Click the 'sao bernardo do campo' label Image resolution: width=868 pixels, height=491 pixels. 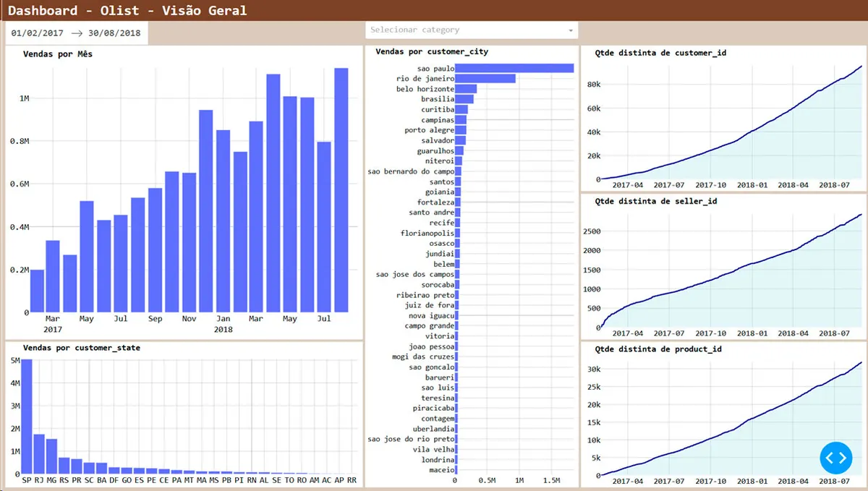click(x=411, y=171)
